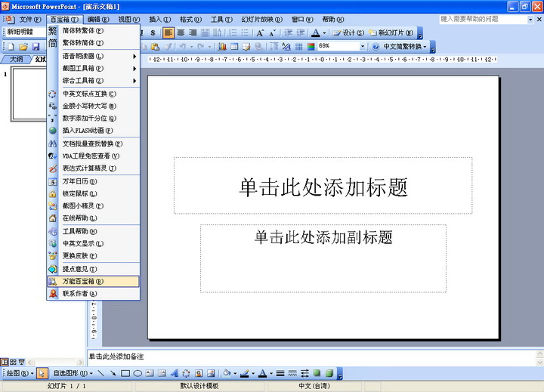The height and width of the screenshot is (392, 544).
Task: Select 文档批量查找替换 menu entry
Action: [x=94, y=144]
